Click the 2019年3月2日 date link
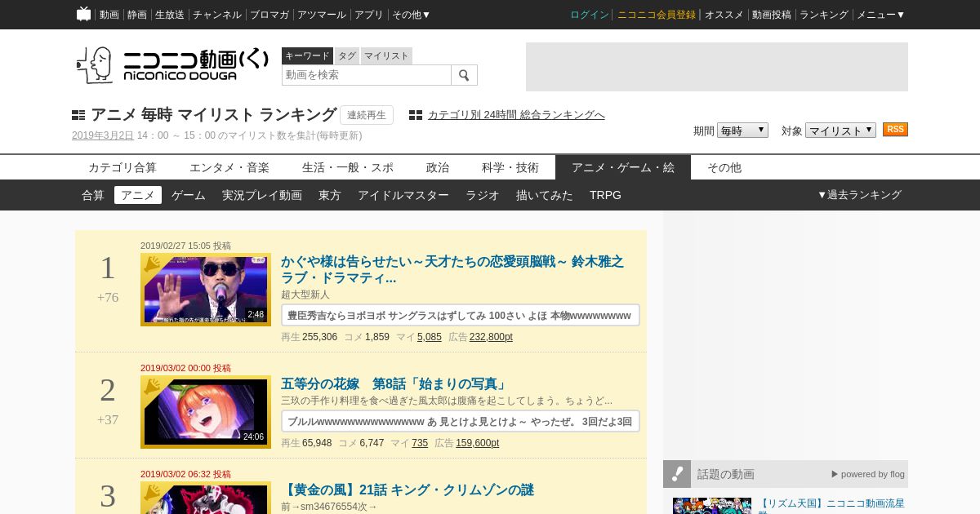980x514 pixels. point(103,135)
